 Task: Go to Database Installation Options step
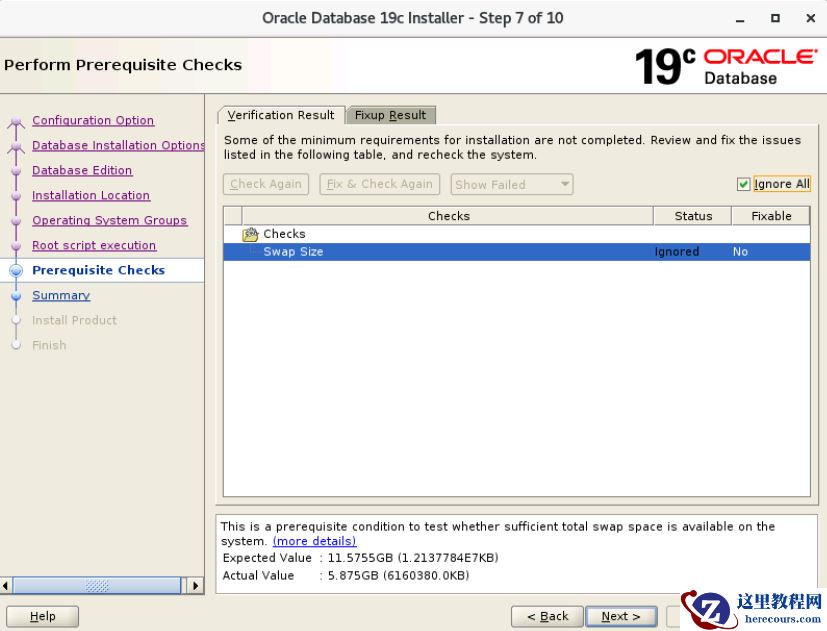118,145
